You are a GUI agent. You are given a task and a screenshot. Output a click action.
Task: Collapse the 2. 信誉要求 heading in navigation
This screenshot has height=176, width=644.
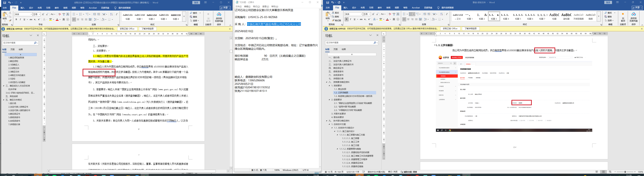tap(330, 100)
